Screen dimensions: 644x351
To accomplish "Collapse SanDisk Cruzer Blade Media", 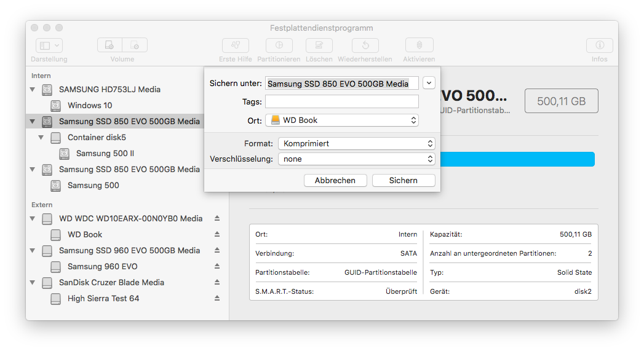I will 33,282.
